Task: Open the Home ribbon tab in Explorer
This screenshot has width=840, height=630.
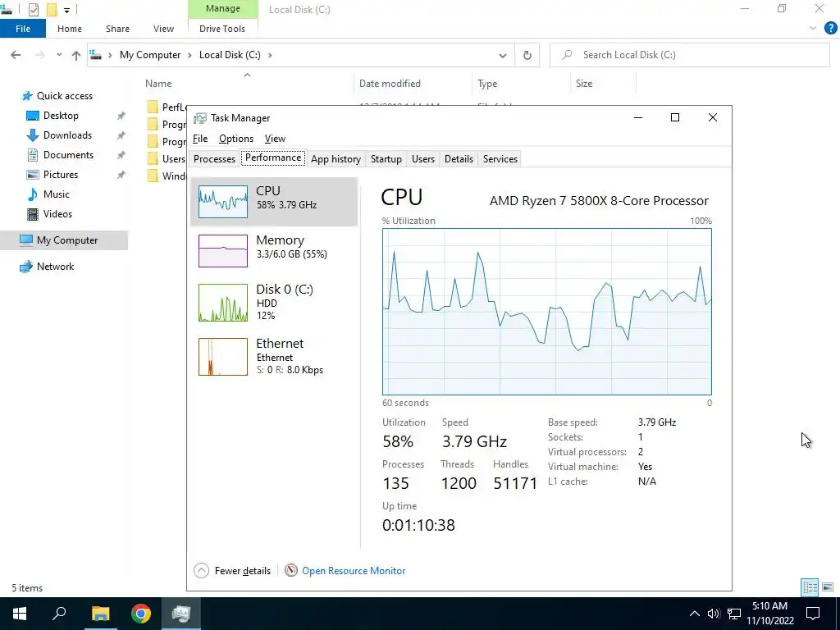Action: point(70,29)
